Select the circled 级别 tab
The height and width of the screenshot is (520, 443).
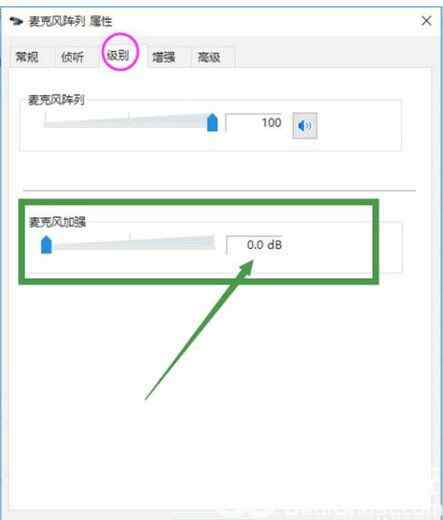118,55
